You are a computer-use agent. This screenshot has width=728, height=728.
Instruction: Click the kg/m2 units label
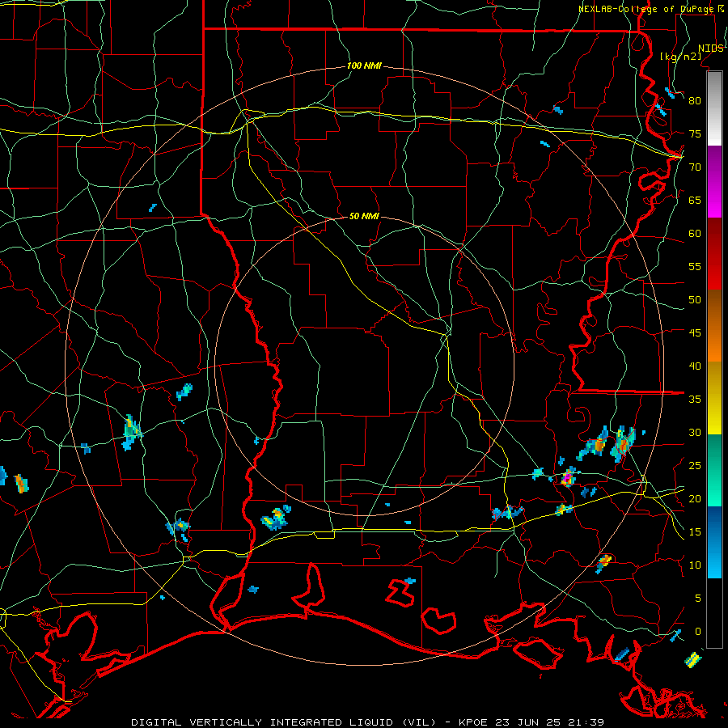[x=680, y=56]
